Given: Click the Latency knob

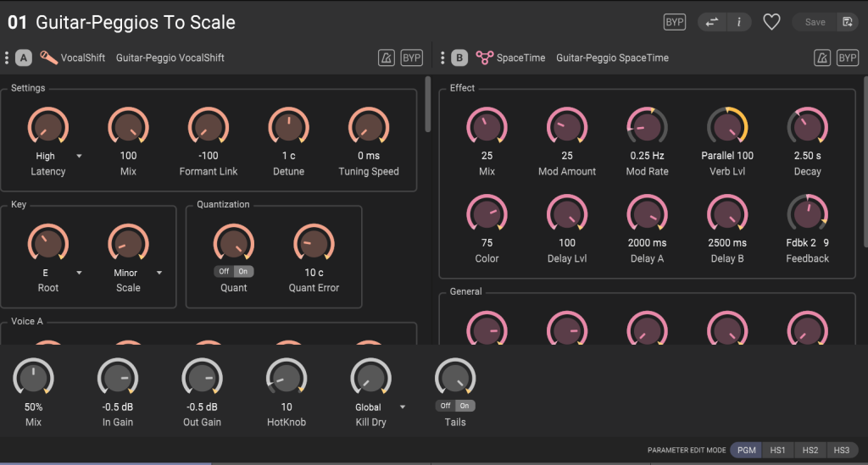Looking at the screenshot, I should point(48,126).
